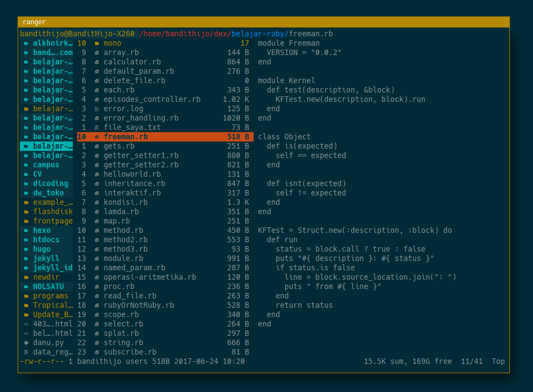
Task: Click the file permissions text in status bar
Action: tap(42, 361)
